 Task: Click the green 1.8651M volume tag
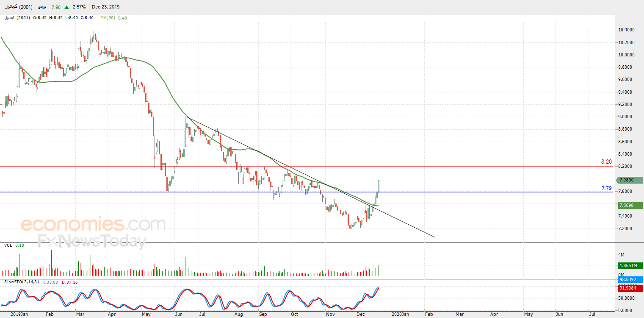point(630,265)
